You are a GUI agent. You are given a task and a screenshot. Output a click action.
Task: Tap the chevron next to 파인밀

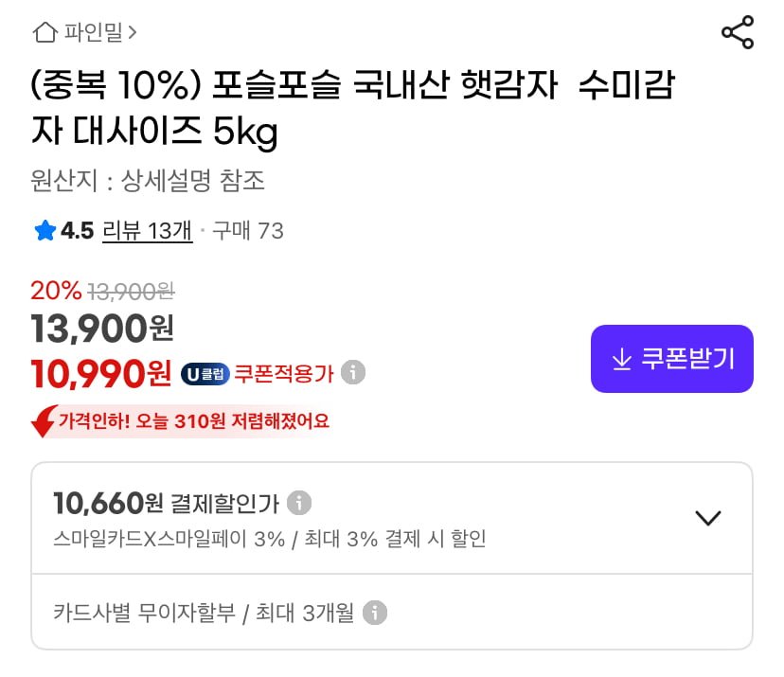tap(133, 33)
